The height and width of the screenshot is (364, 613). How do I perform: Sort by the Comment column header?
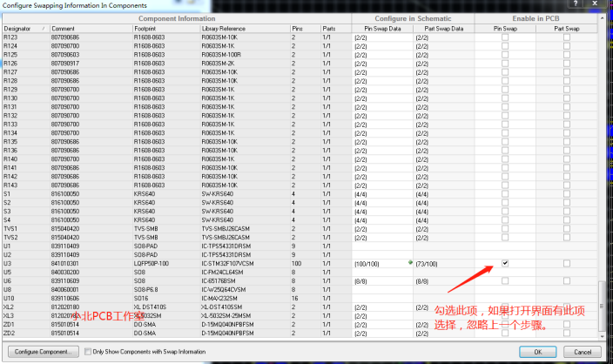[91, 29]
